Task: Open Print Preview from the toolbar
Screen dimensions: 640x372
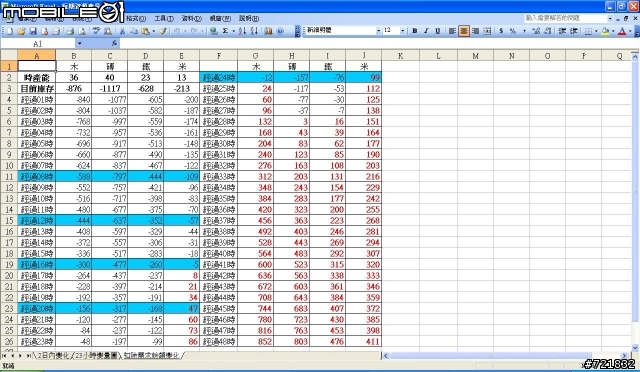Action: (x=82, y=31)
